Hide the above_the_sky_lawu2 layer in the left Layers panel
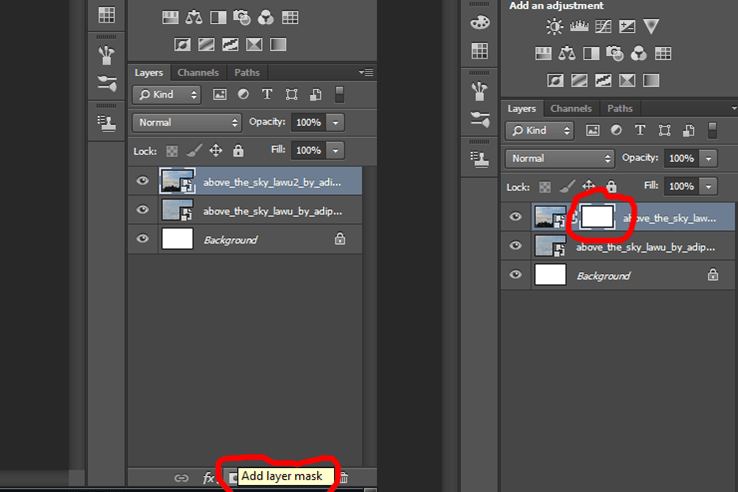738x492 pixels. [142, 181]
